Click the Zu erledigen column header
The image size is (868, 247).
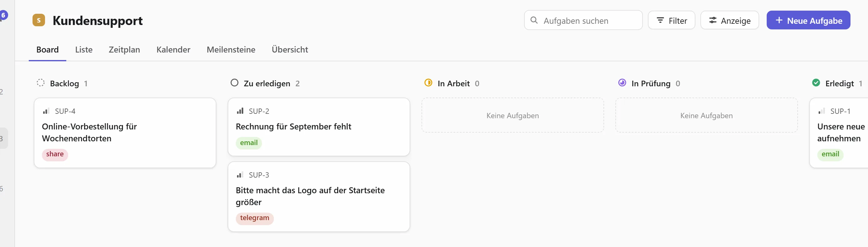(267, 83)
